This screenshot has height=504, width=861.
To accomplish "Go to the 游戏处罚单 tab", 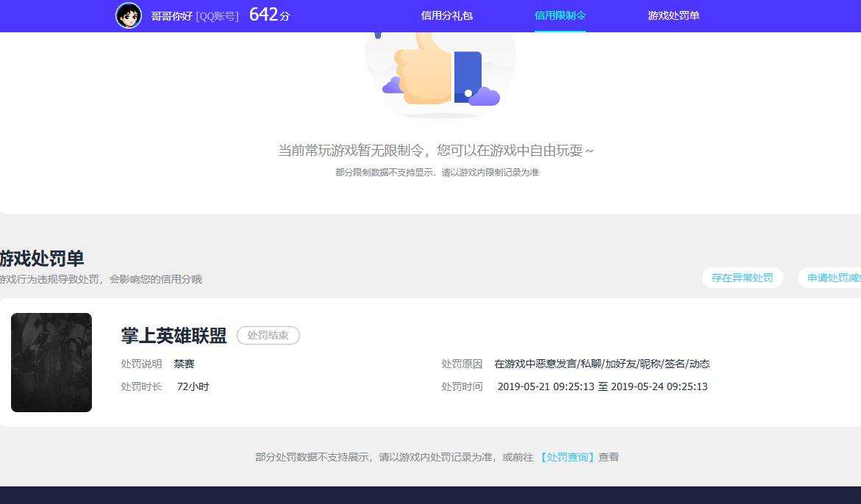I will (674, 16).
